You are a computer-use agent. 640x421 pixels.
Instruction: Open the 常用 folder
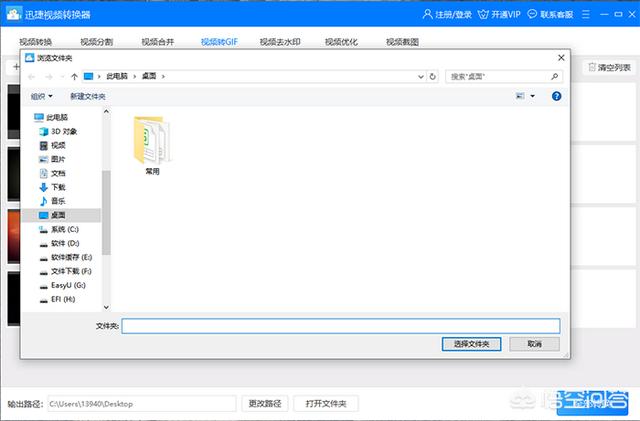(x=152, y=145)
